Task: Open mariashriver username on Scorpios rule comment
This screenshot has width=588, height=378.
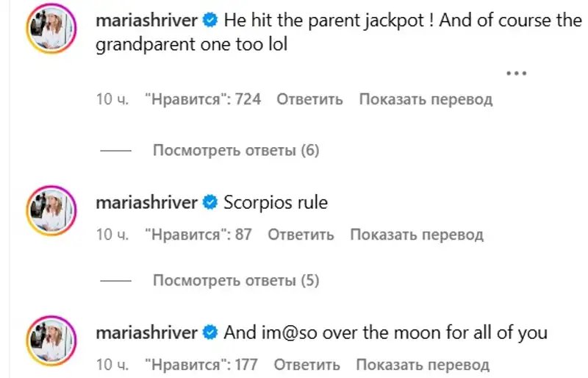Action: (146, 203)
